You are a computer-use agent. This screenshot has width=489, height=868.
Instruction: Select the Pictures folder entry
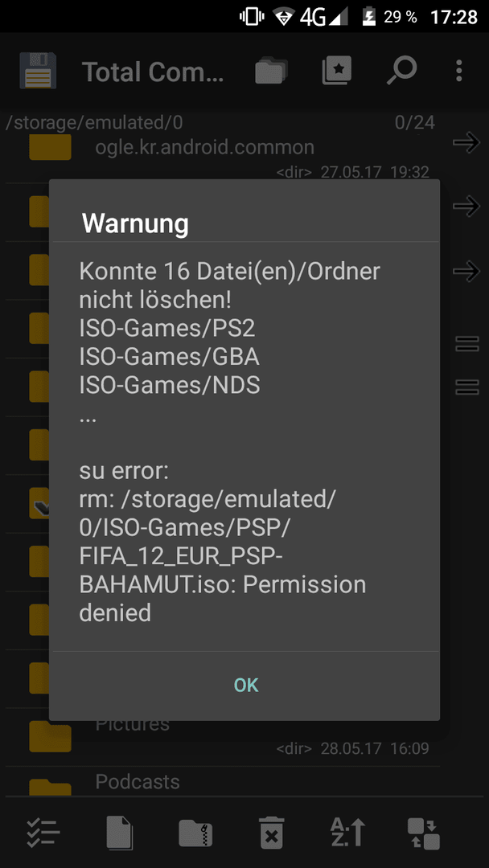click(223, 736)
